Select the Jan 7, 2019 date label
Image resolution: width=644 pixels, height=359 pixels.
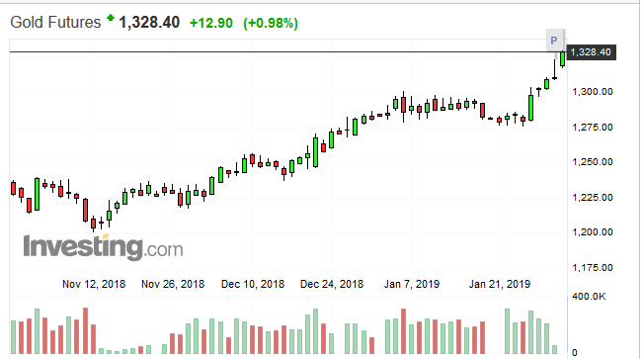(412, 284)
